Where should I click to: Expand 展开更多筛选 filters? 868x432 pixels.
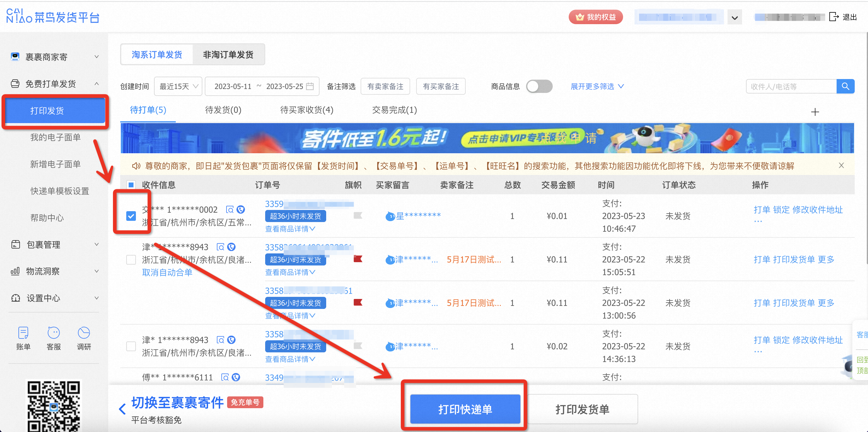[597, 87]
